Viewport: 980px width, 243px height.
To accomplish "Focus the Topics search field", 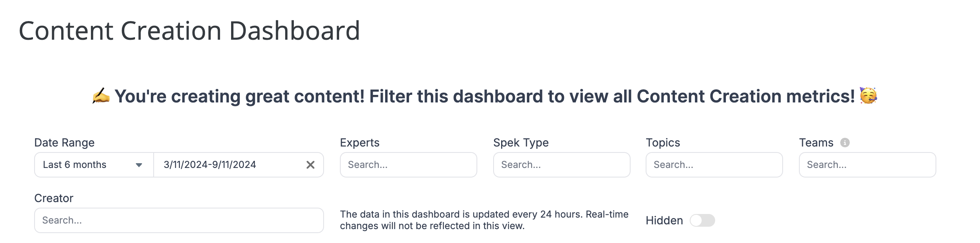I will click(714, 165).
